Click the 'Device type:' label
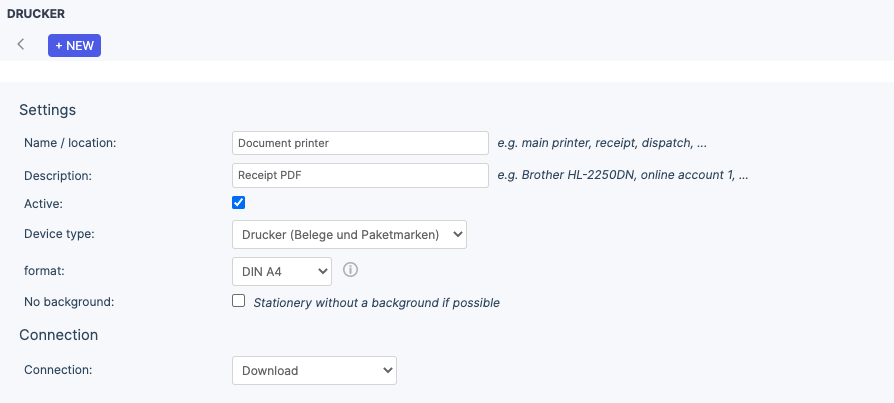Viewport: 894px width, 403px height. [59, 234]
